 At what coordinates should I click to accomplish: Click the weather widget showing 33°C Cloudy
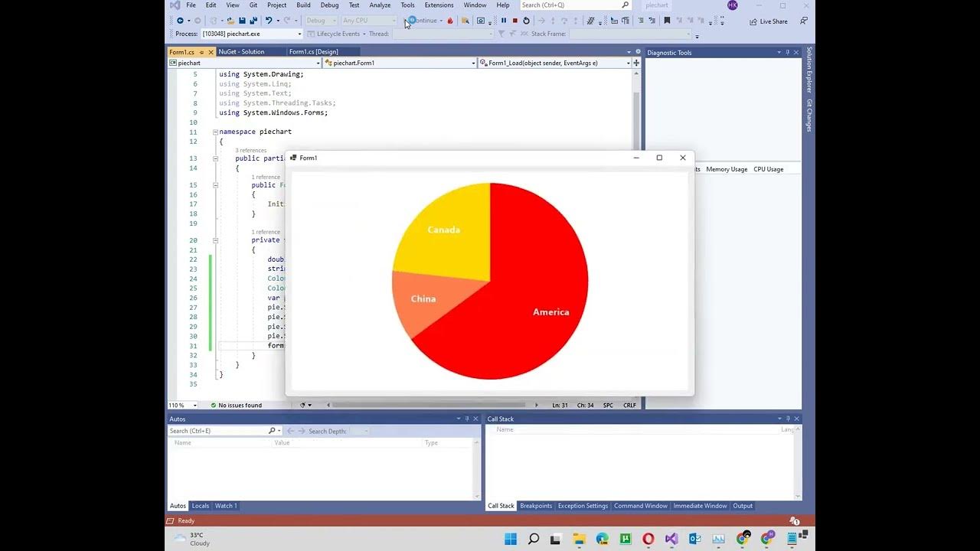(x=192, y=539)
